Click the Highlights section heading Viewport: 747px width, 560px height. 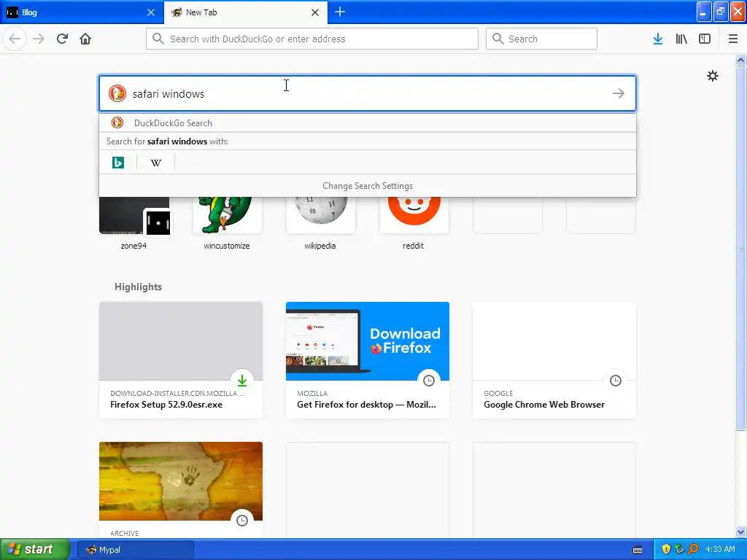[x=138, y=287]
